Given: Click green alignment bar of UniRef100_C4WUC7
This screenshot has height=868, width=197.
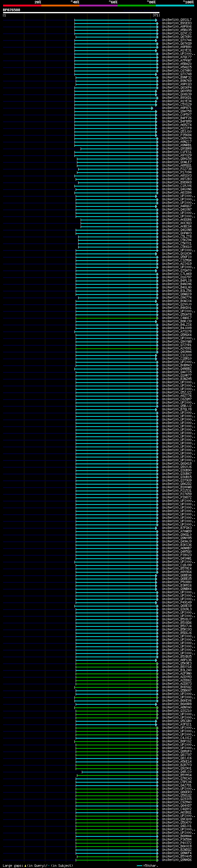Looking at the screenshot, I should pos(117,318).
